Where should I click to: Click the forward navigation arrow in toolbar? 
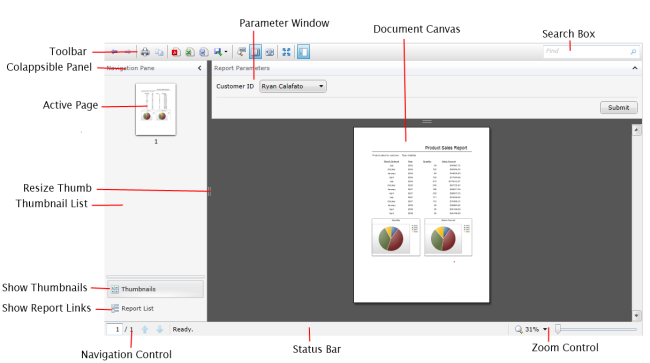click(x=128, y=52)
